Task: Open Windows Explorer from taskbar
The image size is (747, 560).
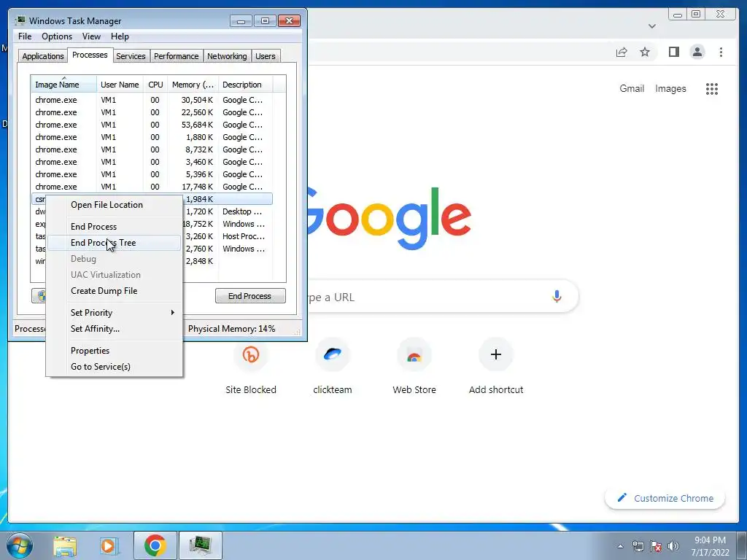Action: (x=65, y=545)
